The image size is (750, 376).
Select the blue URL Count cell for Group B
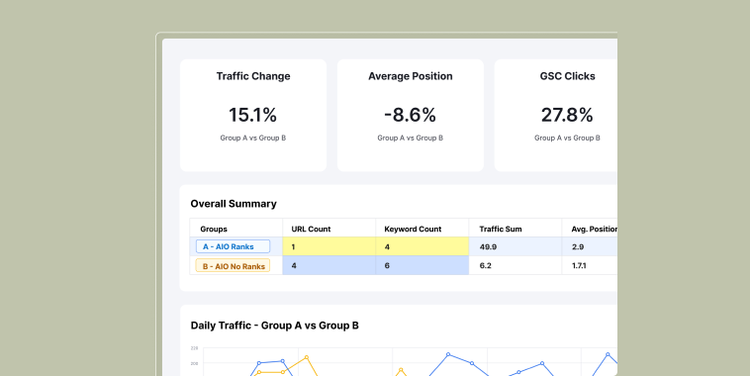329,265
